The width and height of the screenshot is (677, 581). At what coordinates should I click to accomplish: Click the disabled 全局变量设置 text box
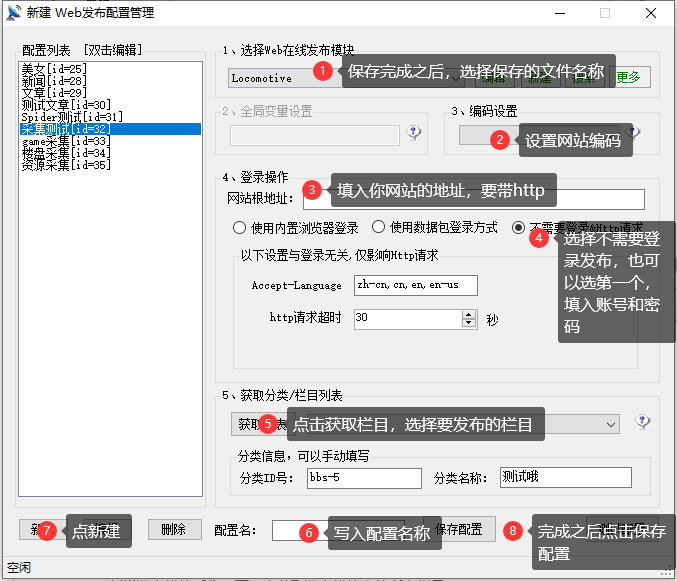[314, 136]
